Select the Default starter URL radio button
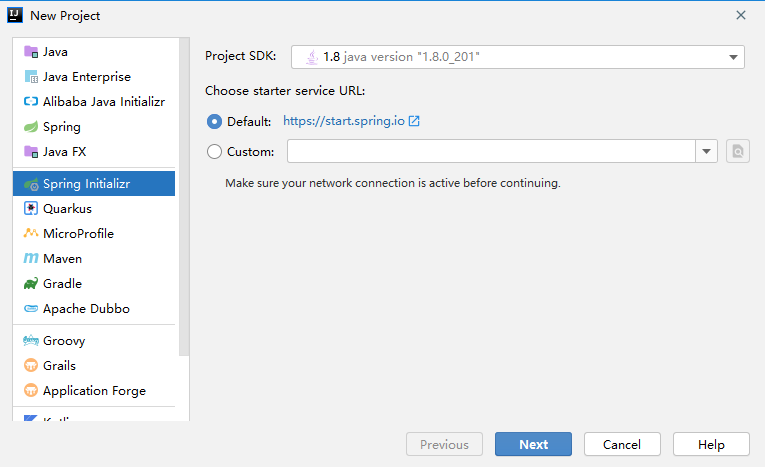 tap(214, 121)
